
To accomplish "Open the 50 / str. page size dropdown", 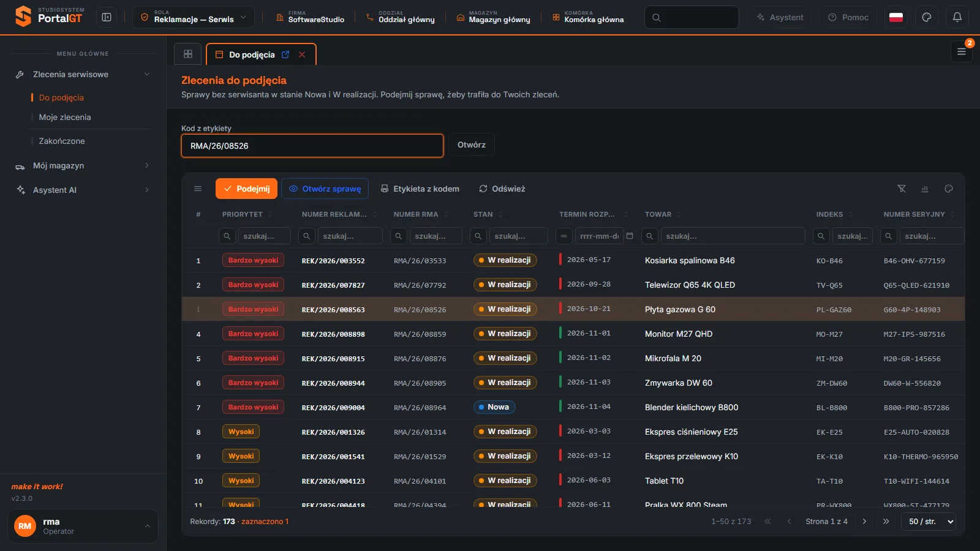I will coord(929,522).
